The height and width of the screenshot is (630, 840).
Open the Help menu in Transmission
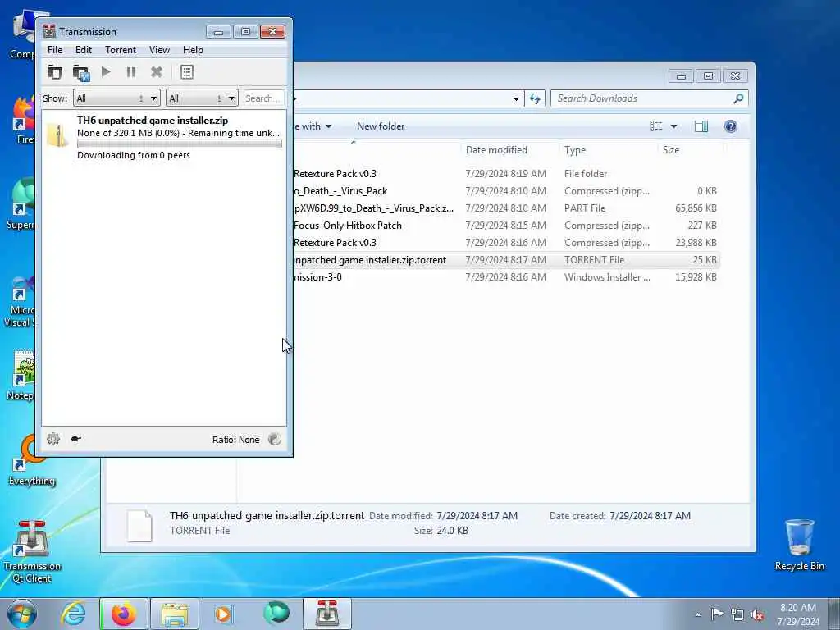pyautogui.click(x=193, y=50)
